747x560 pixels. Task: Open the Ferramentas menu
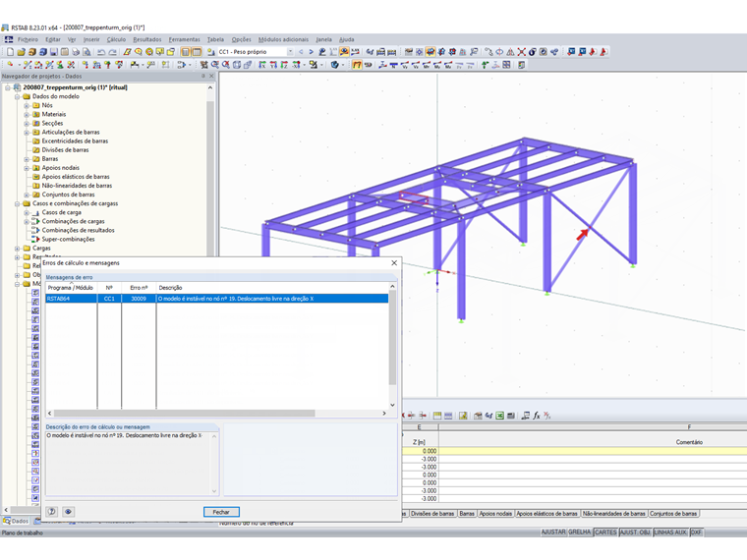(185, 39)
